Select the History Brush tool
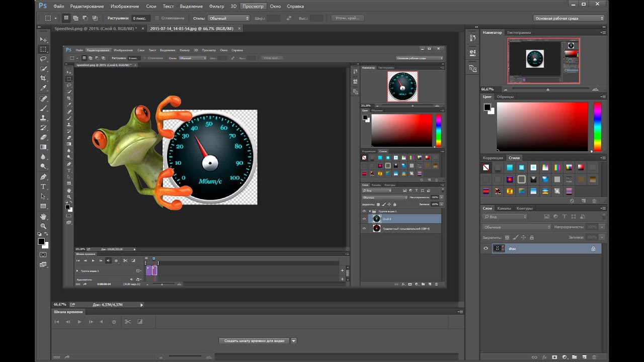Image resolution: width=644 pixels, height=362 pixels. click(x=43, y=127)
